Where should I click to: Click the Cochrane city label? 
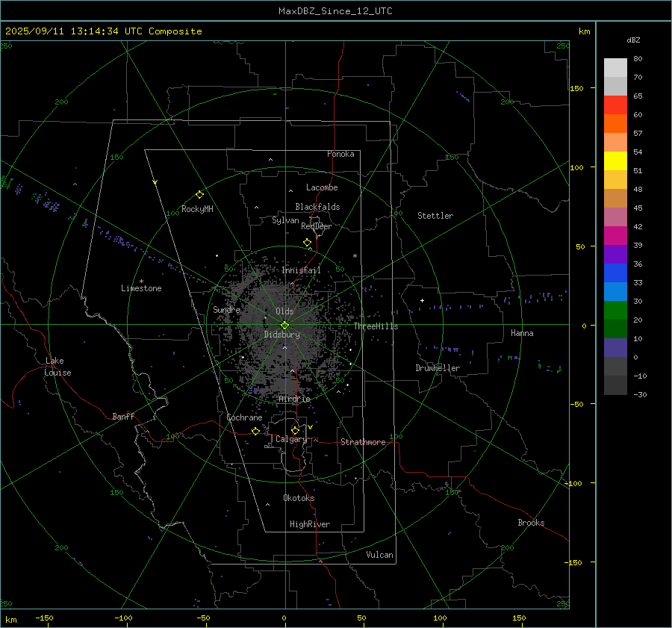coord(244,417)
